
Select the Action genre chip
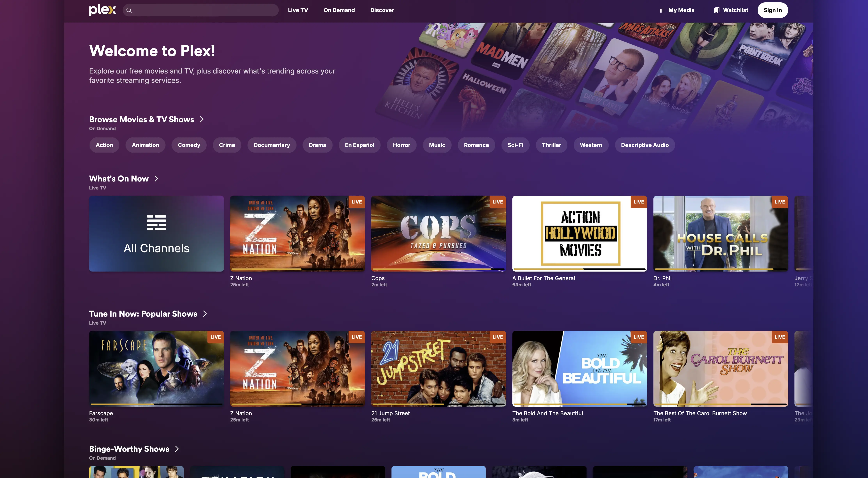click(x=105, y=145)
